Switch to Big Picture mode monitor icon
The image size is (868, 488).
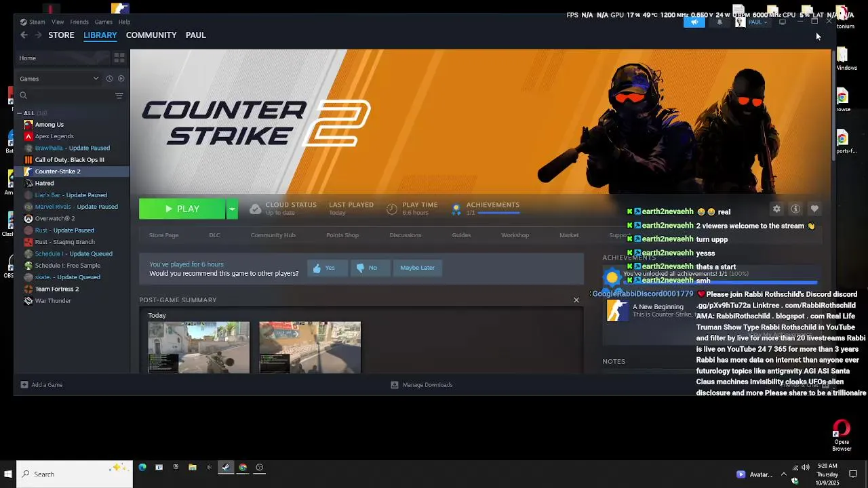pyautogui.click(x=783, y=22)
